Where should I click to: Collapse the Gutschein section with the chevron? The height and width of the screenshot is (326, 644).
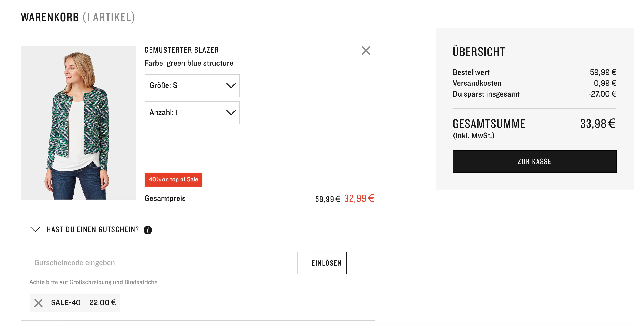(35, 229)
